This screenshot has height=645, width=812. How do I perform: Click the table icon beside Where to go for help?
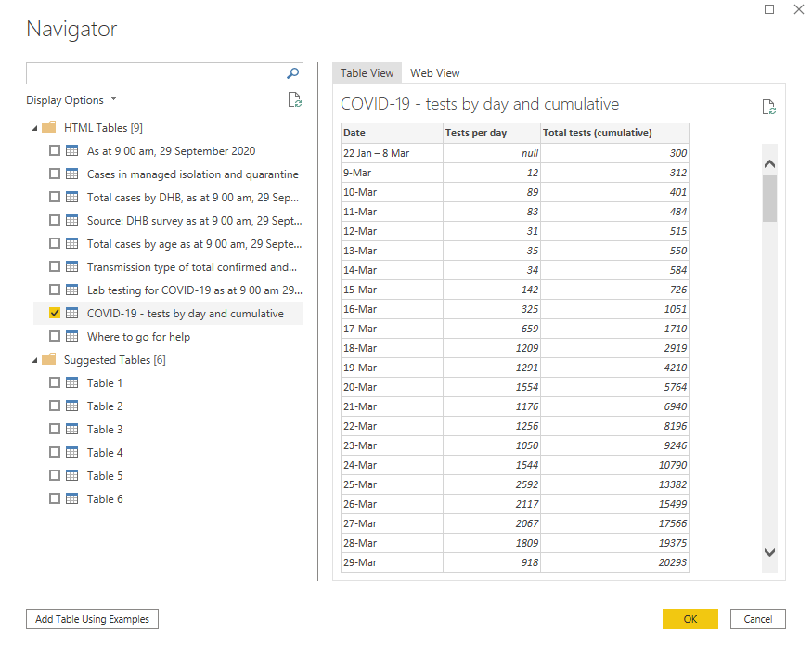71,337
